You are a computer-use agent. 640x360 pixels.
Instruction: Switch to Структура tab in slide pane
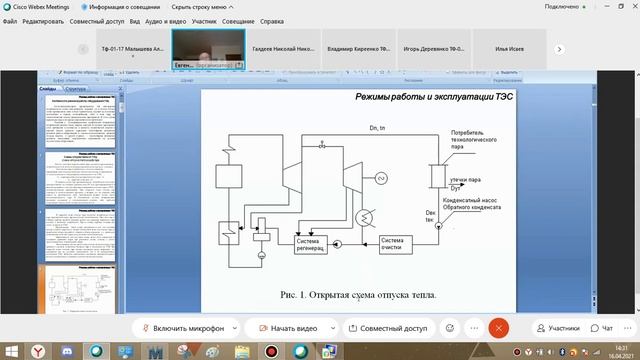76,89
